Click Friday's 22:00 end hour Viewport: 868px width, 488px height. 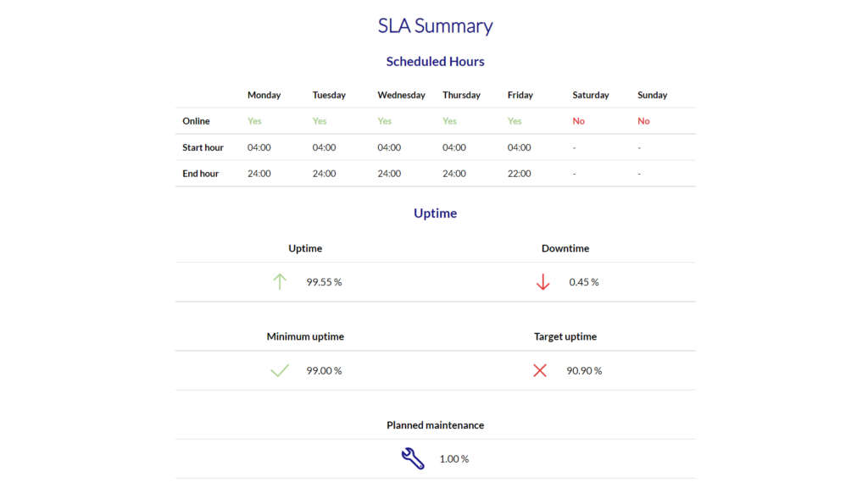tap(520, 174)
